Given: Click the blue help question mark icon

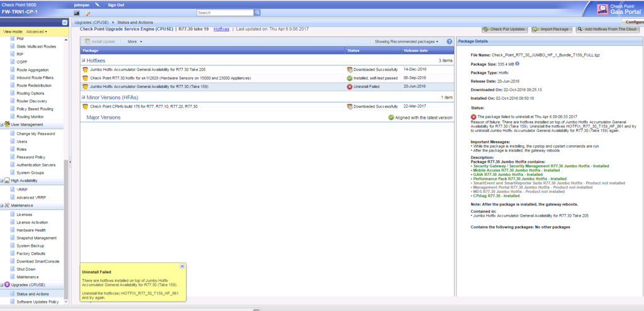Looking at the screenshot, I should (x=449, y=41).
